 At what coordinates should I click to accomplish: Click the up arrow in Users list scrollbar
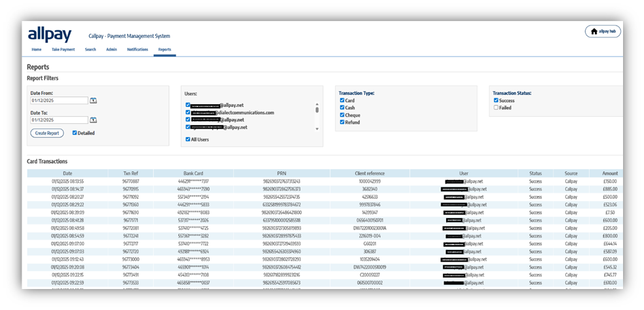(316, 104)
